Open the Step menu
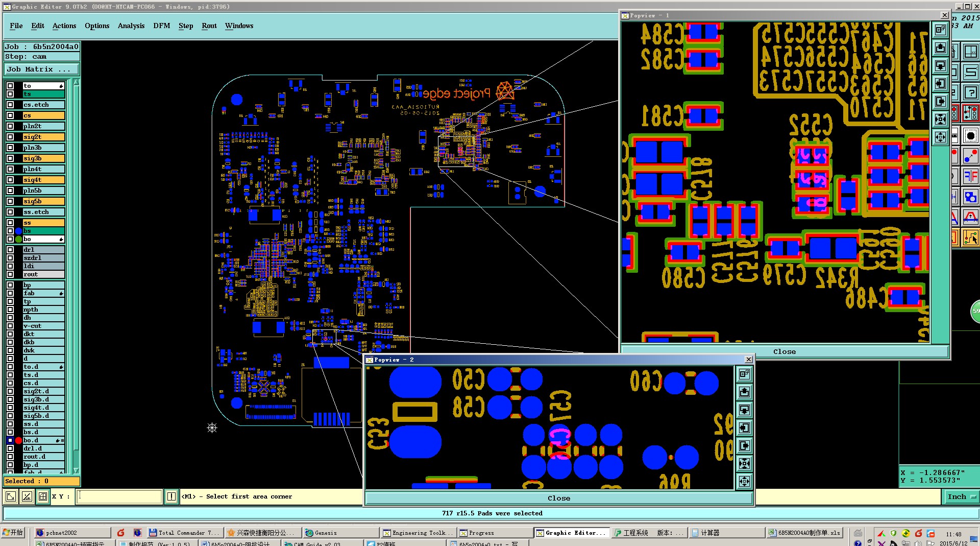 click(x=186, y=26)
